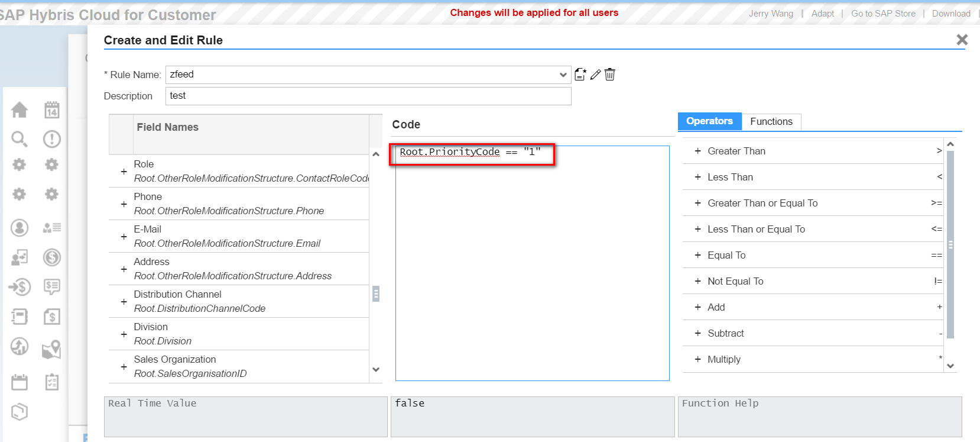Add the Address field with its plus icon
This screenshot has width=980, height=442.
tap(124, 269)
